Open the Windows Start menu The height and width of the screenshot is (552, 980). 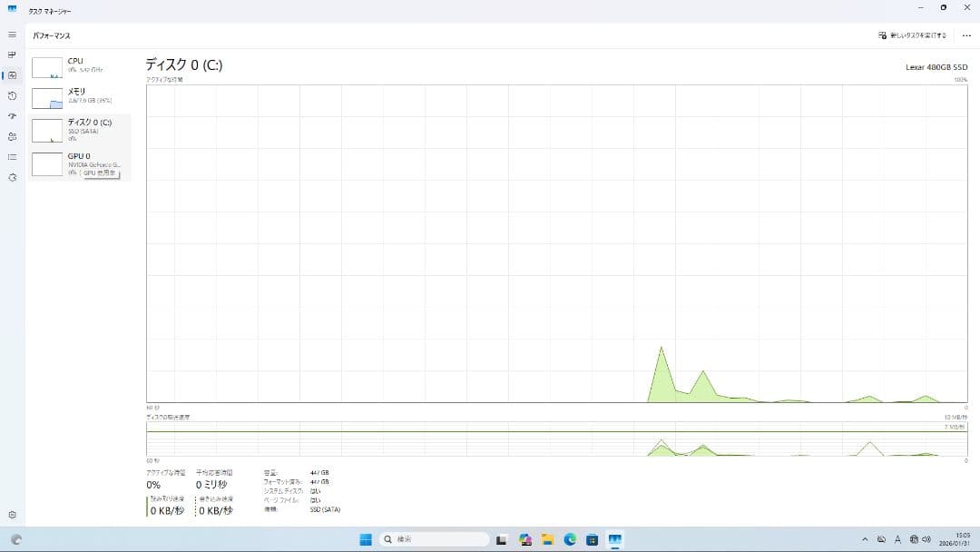pos(366,539)
